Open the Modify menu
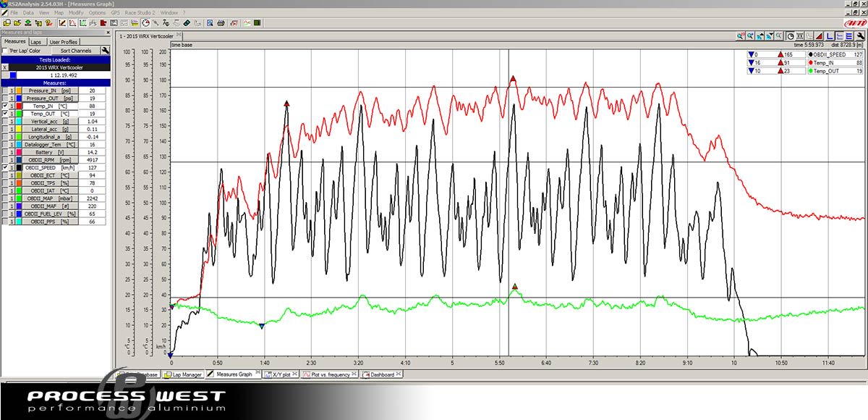The image size is (868, 420). 76,13
